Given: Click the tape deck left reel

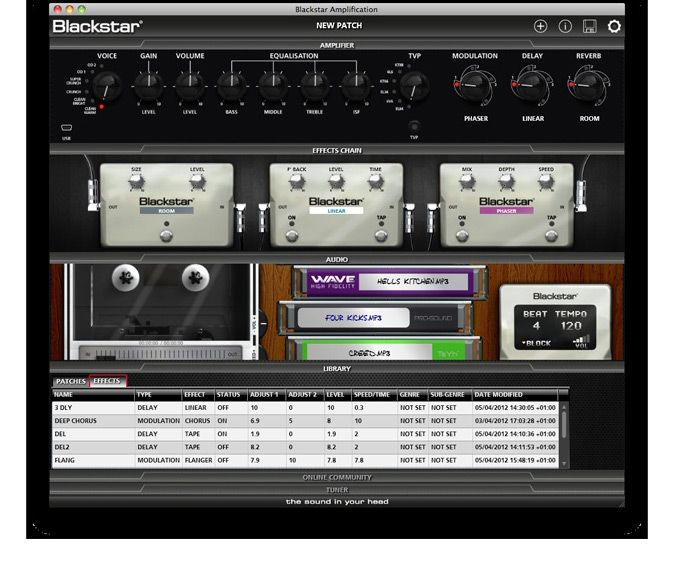Looking at the screenshot, I should pos(126,278).
